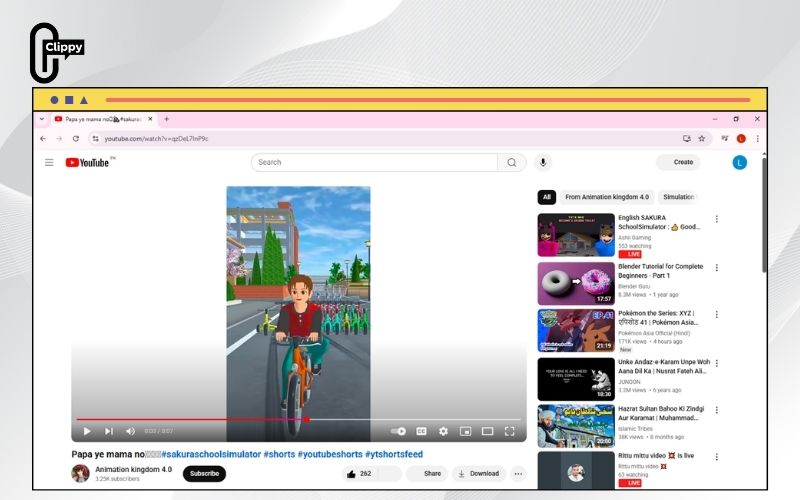The image size is (800, 500).
Task: Select the Papa ye mama browser tab
Action: 104,119
